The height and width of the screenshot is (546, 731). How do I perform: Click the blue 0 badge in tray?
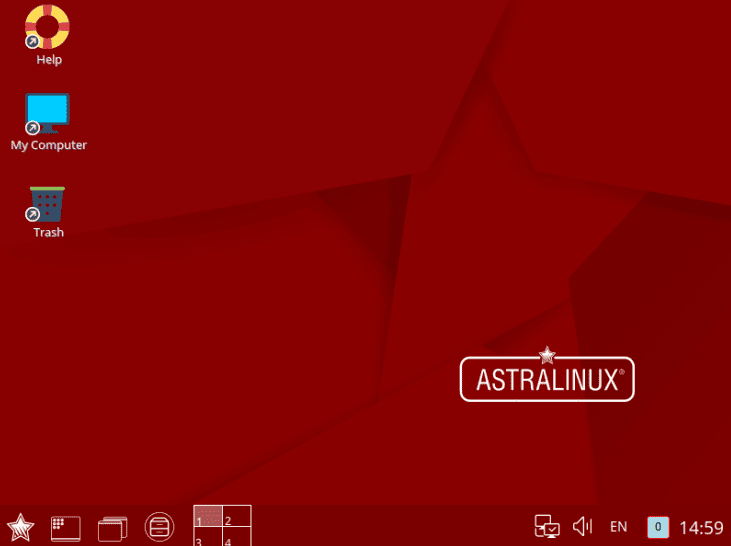[657, 526]
